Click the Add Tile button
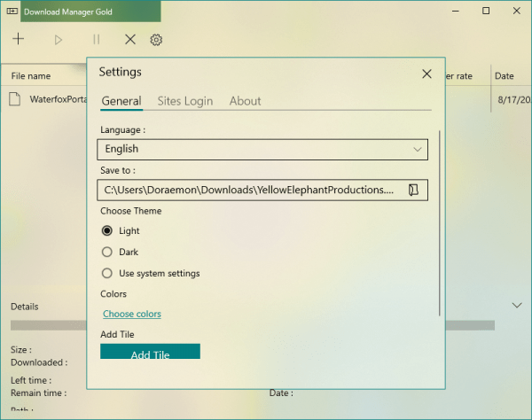Image resolution: width=532 pixels, height=420 pixels. pos(150,352)
